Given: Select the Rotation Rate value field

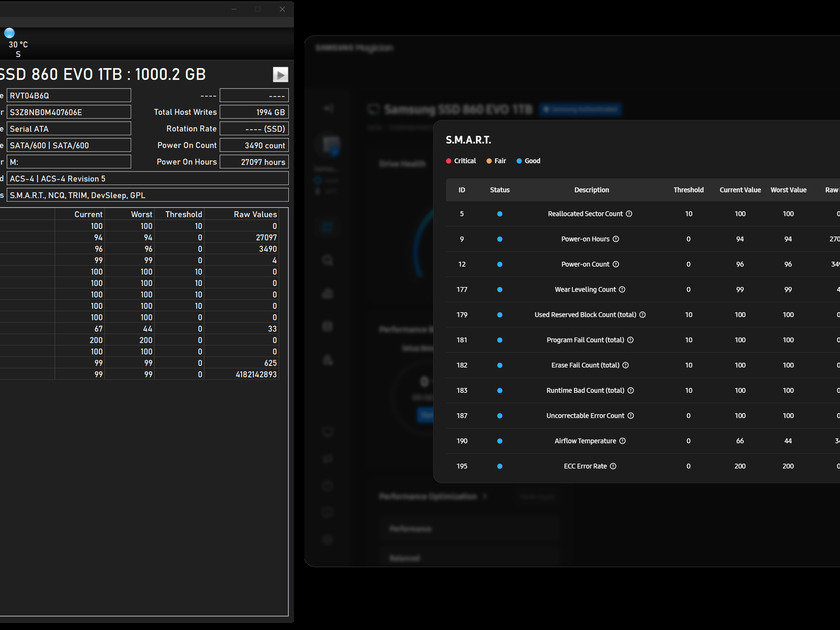Looking at the screenshot, I should tap(254, 128).
